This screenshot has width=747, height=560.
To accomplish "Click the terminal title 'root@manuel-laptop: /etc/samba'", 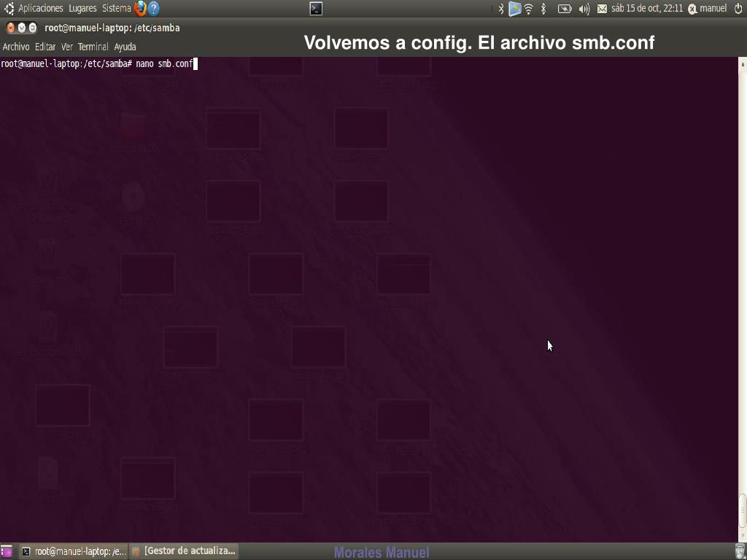I will pyautogui.click(x=112, y=28).
